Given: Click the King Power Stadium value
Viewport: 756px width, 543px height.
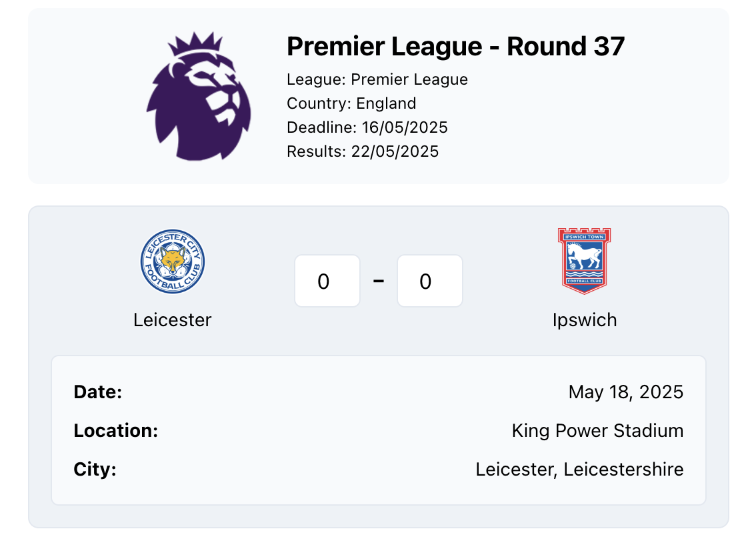Looking at the screenshot, I should (597, 431).
